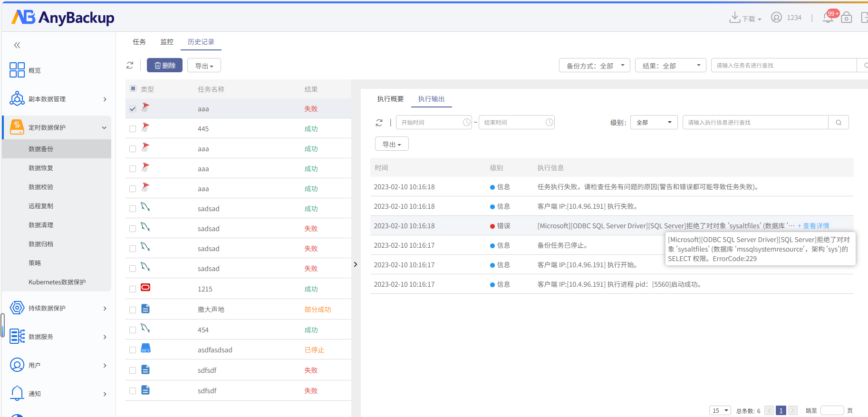Refresh the execution output list
Viewport: 868px width, 417px height.
point(379,123)
